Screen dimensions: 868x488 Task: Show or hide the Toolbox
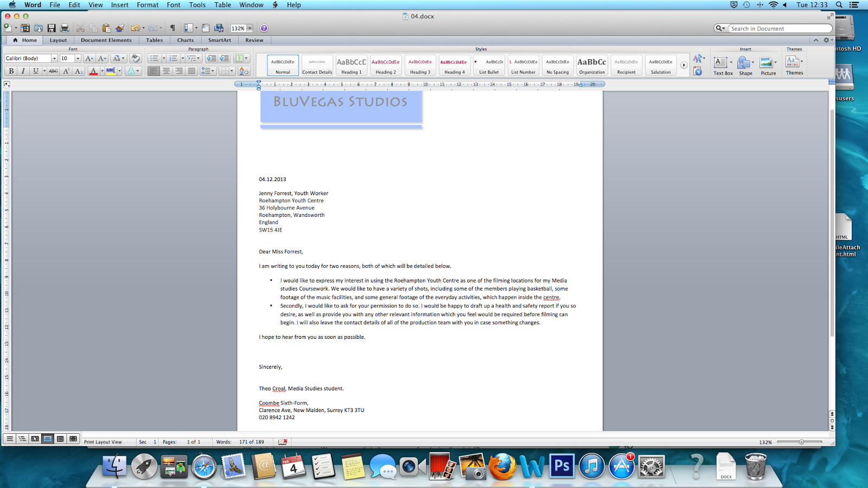(x=206, y=28)
